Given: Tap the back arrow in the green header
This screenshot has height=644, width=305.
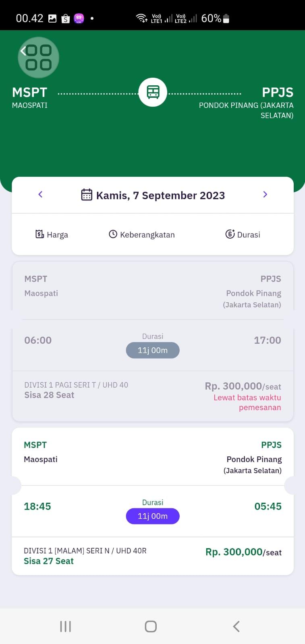Looking at the screenshot, I should 23,51.
